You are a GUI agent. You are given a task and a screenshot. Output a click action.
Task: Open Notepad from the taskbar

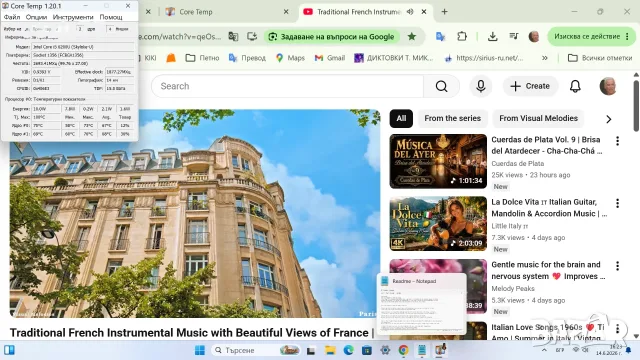coord(422,350)
